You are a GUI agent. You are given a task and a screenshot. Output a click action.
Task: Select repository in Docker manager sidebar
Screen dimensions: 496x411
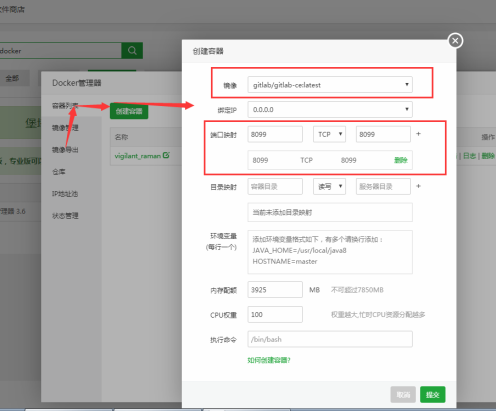pos(59,172)
